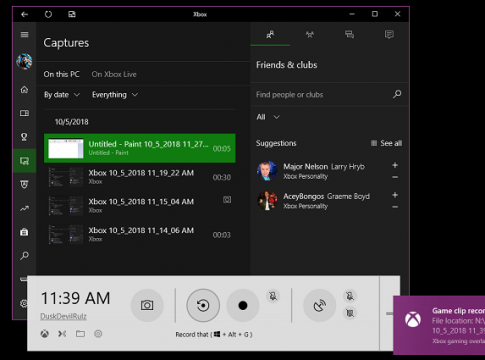Click the search magnifier in Friends panel

tap(397, 94)
